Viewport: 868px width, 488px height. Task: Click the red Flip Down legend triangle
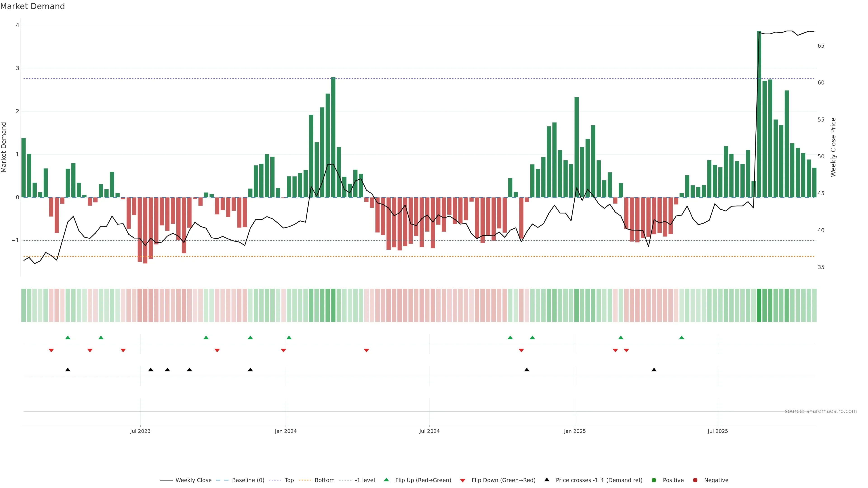[x=463, y=481]
